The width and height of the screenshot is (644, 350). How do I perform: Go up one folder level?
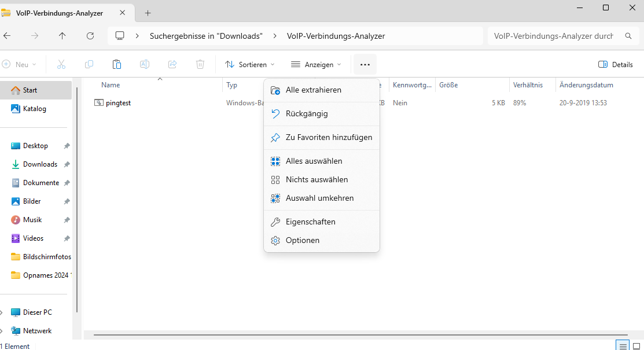[x=62, y=36]
